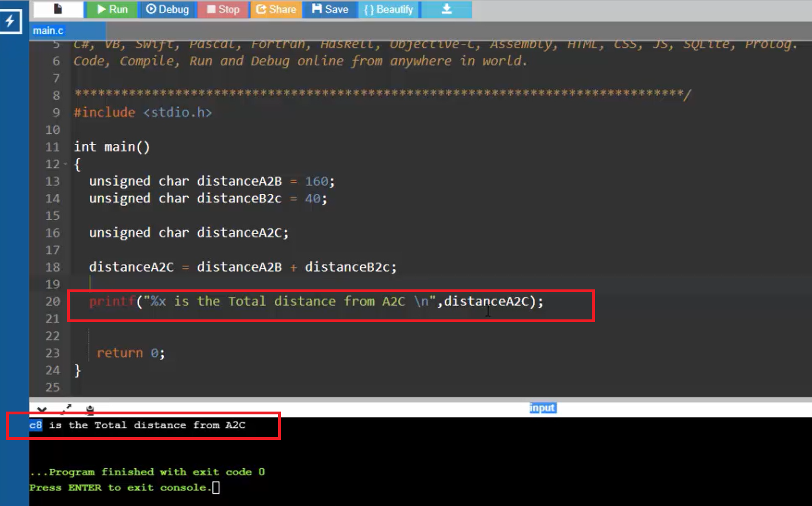This screenshot has height=506, width=812.
Task: Place cursor on 'int main()' line
Action: tap(112, 147)
